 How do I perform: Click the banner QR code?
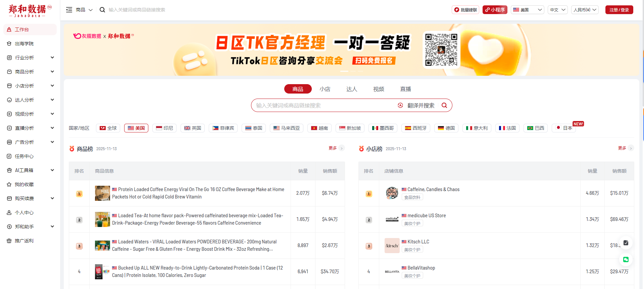(441, 50)
